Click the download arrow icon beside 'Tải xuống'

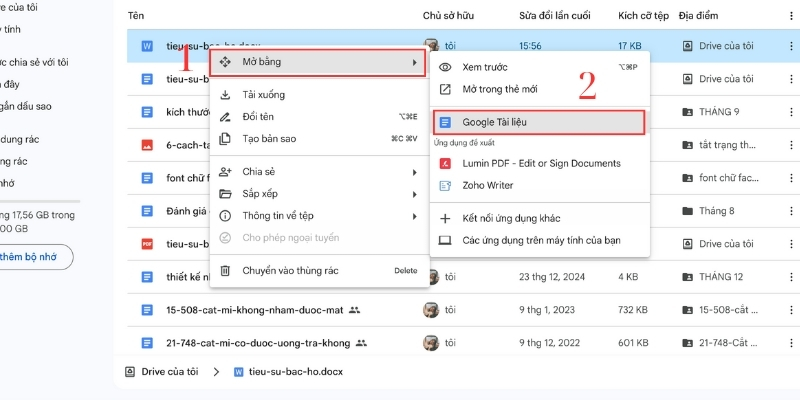(x=225, y=95)
